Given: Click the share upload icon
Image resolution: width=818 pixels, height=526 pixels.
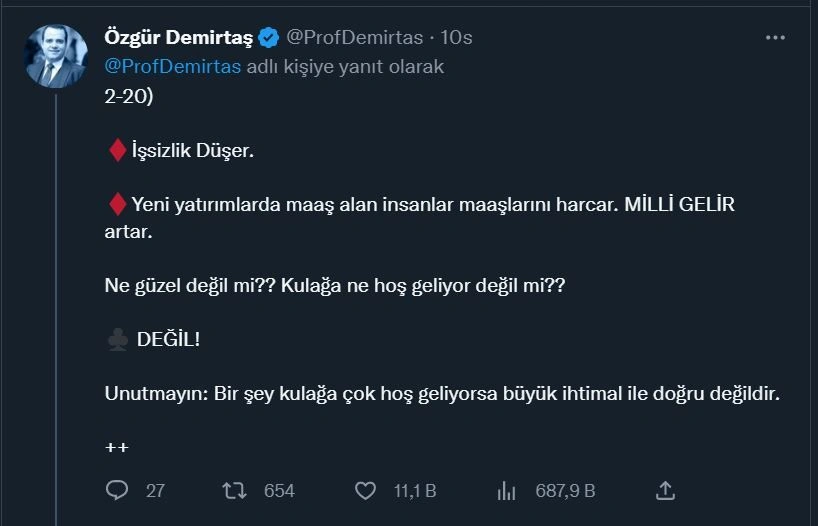Looking at the screenshot, I should click(666, 490).
